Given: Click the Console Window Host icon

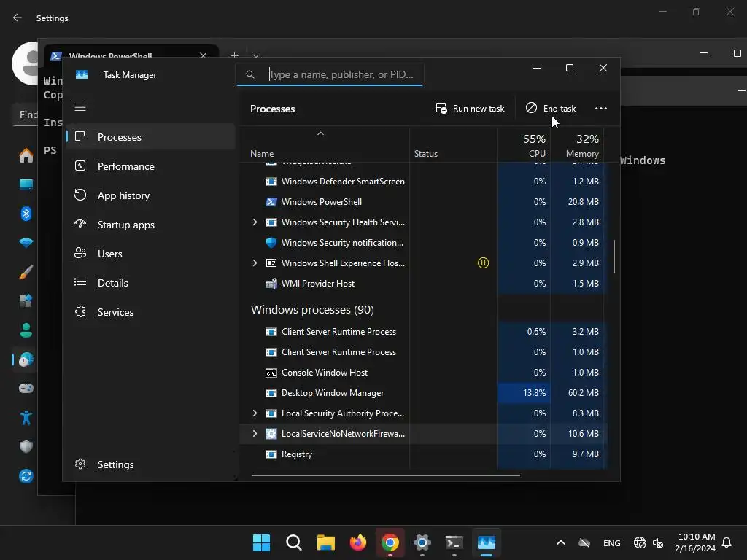Looking at the screenshot, I should click(271, 373).
